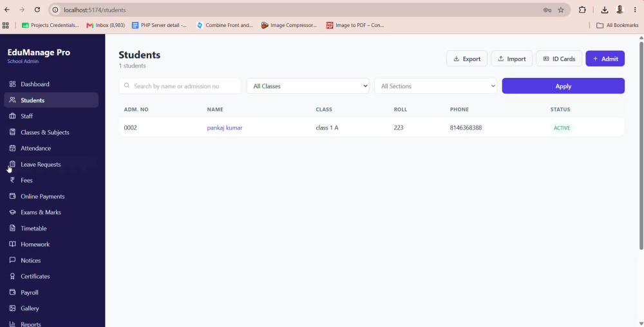The width and height of the screenshot is (644, 327).
Task: Open the Chrome apps grid icon
Action: coord(5,25)
